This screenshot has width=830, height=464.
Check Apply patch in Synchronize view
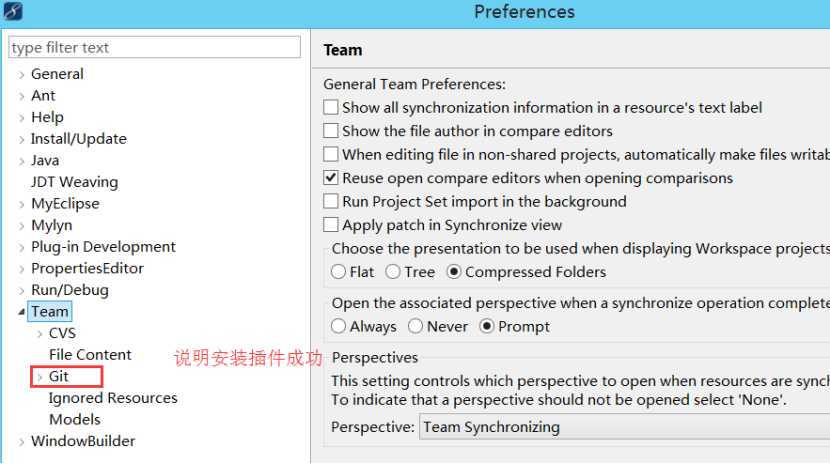[331, 225]
